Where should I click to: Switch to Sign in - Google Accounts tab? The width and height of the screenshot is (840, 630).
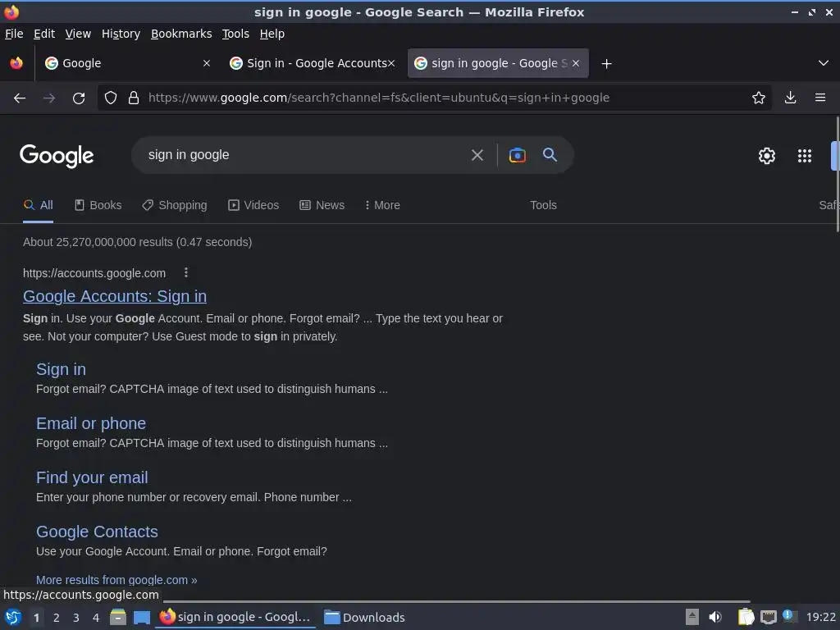[312, 63]
